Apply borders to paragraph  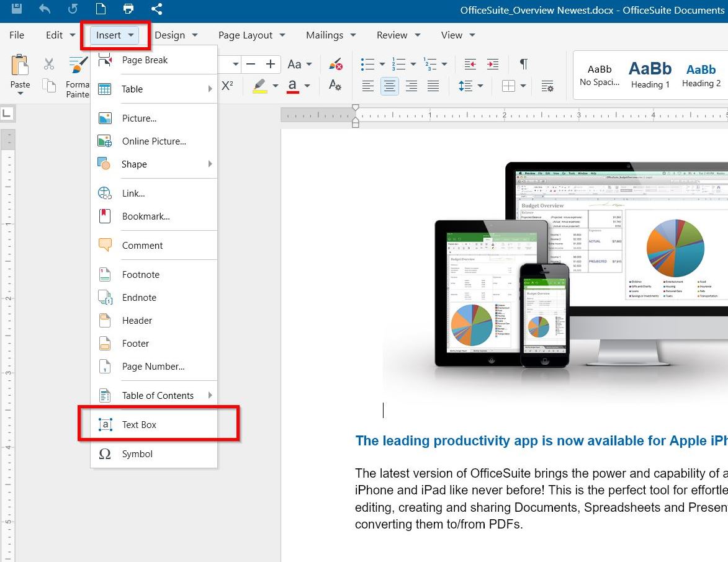click(x=508, y=86)
